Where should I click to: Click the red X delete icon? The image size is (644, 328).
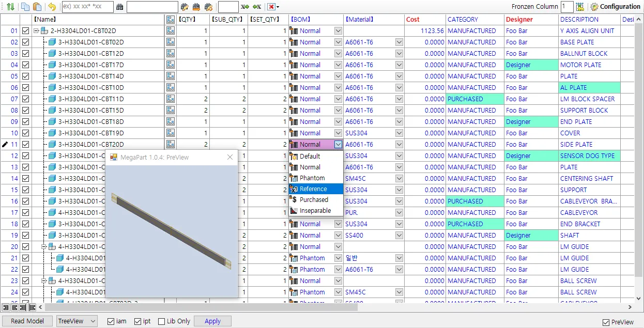pos(271,7)
